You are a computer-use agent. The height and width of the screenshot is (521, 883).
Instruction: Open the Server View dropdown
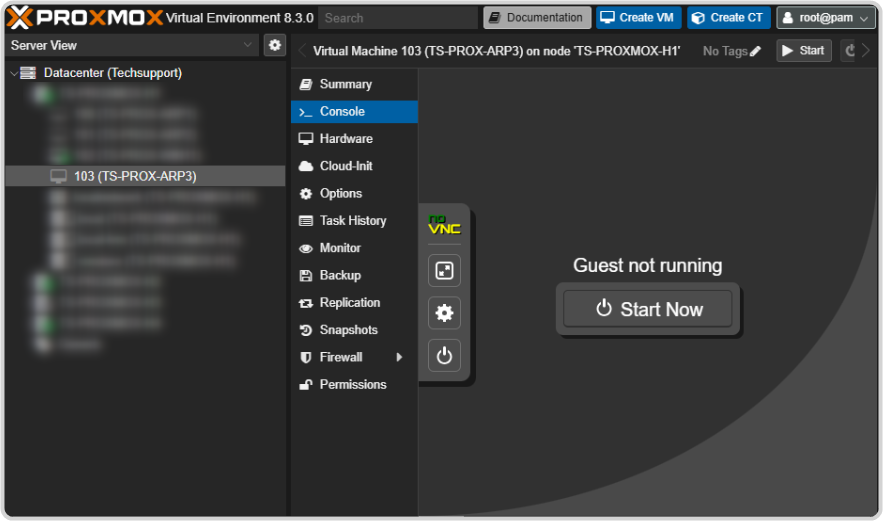point(133,45)
